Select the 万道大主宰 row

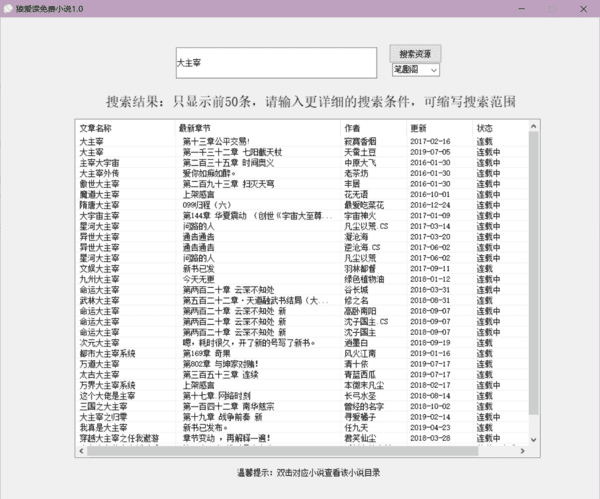pos(302,364)
